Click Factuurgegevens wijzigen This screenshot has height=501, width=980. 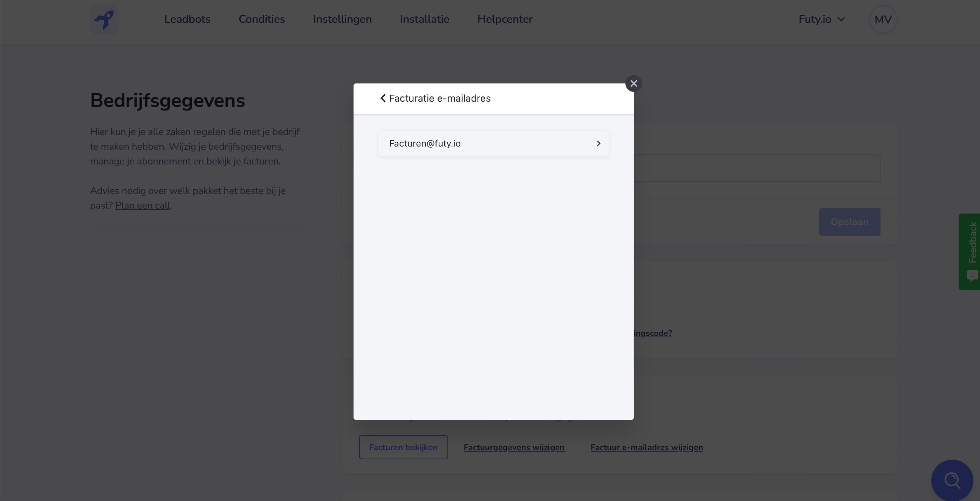click(x=514, y=447)
